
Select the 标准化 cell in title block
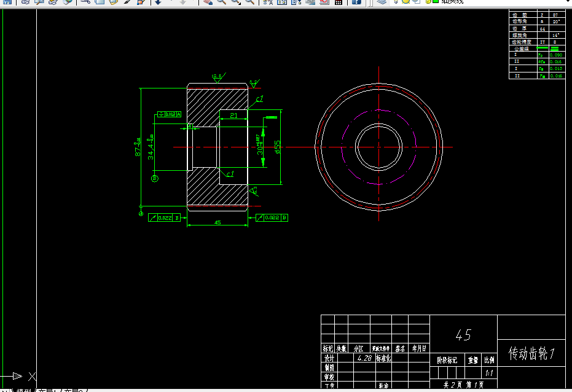pos(383,358)
